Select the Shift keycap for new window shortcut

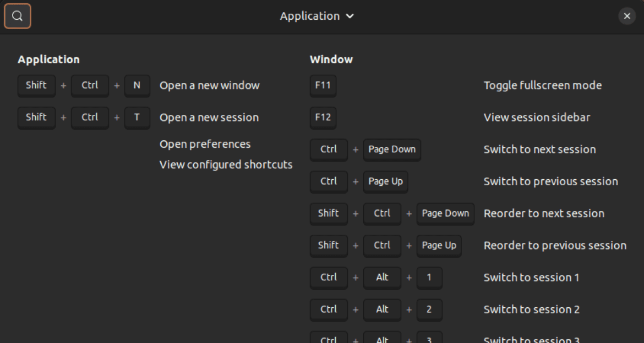pyautogui.click(x=36, y=86)
